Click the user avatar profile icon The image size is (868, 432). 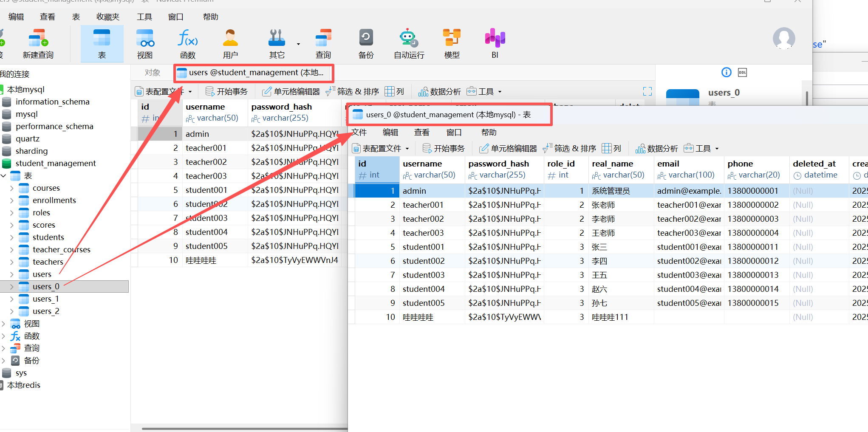[x=784, y=38]
